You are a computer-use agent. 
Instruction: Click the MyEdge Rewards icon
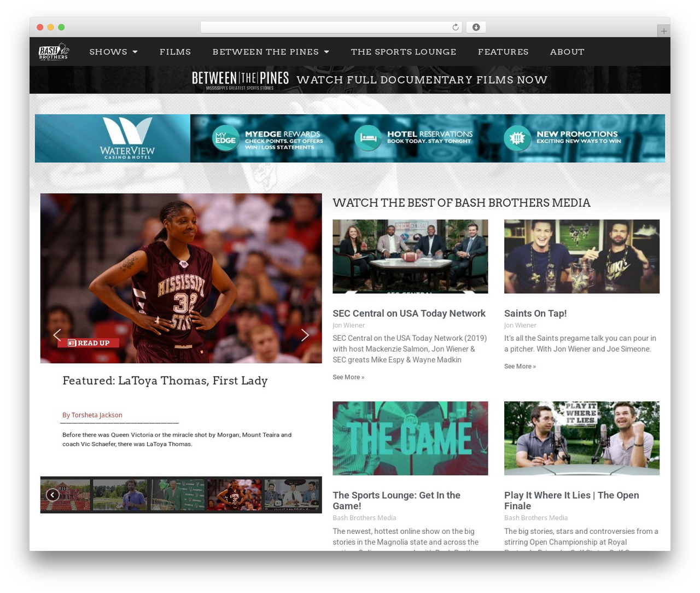225,138
